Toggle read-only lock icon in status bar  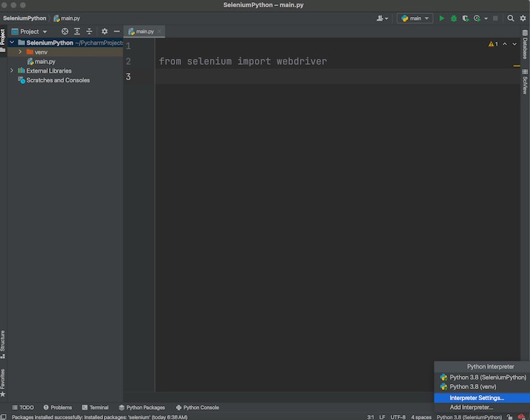point(509,417)
